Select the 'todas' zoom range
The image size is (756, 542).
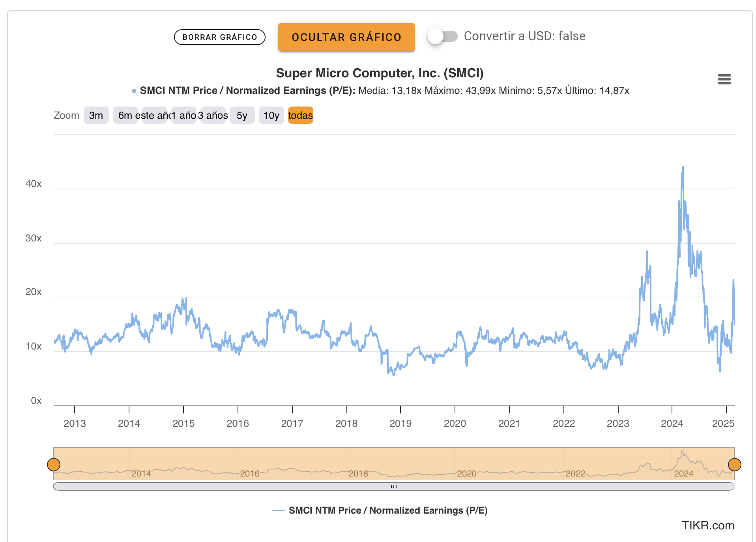pos(300,115)
